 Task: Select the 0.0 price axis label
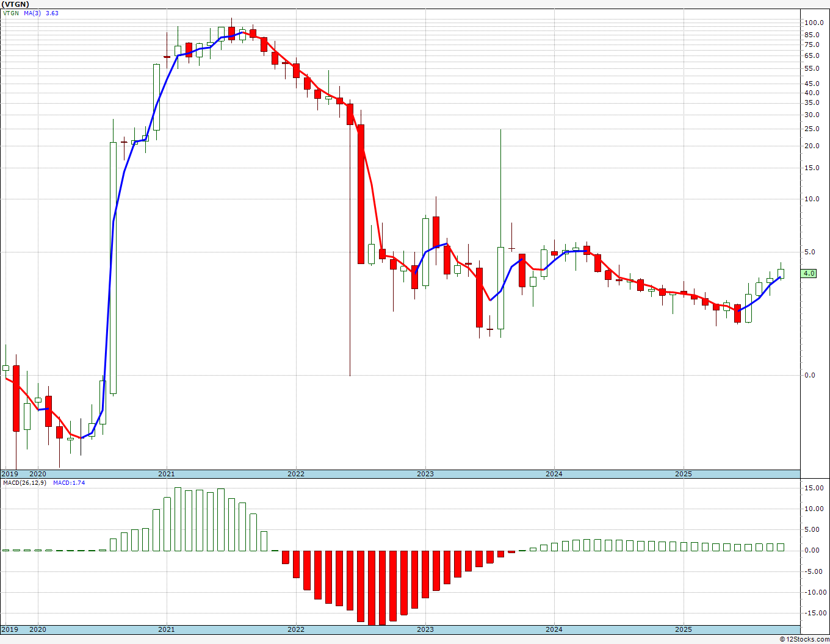(810, 375)
